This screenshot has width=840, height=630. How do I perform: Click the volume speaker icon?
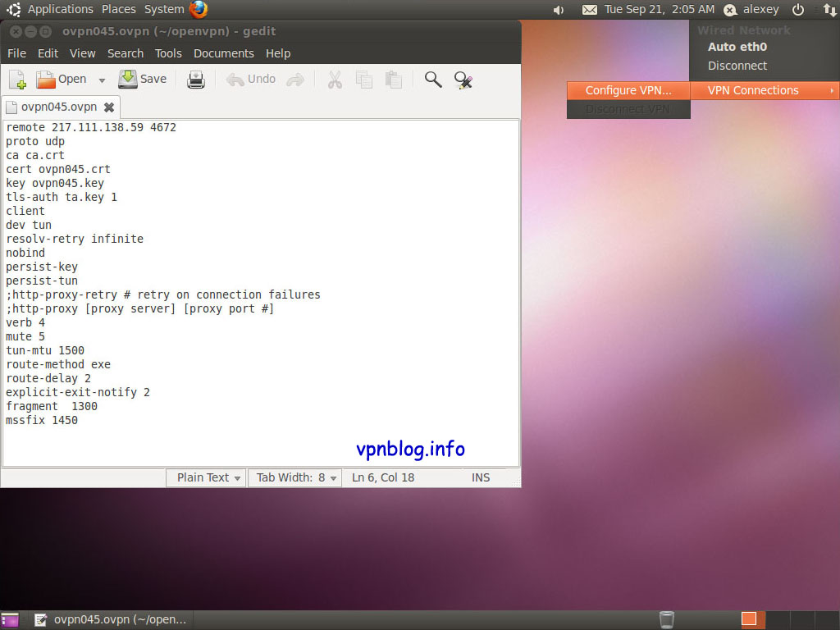pos(558,10)
